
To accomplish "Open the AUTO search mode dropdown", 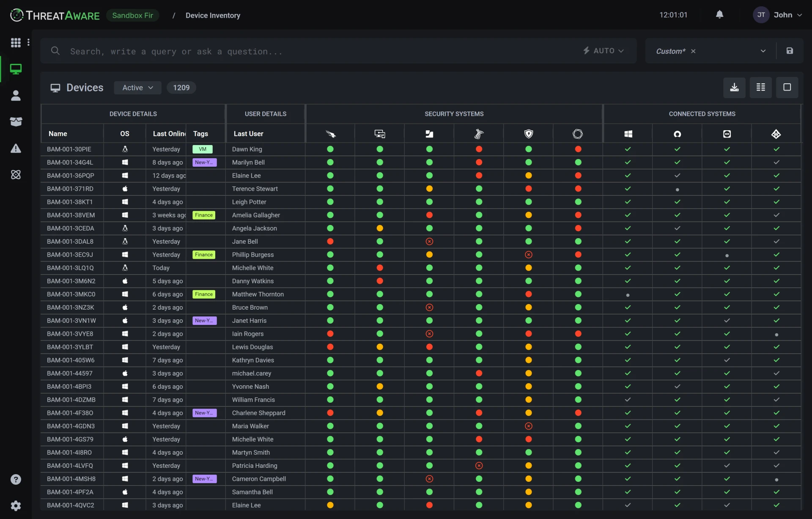I will click(x=604, y=51).
